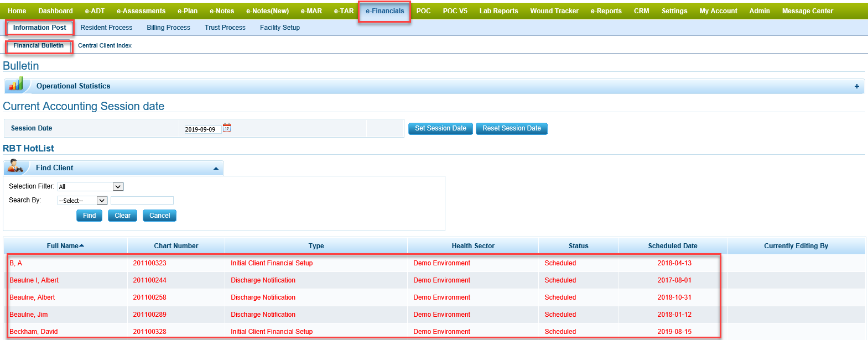Sort by Full Name column header

pyautogui.click(x=65, y=246)
